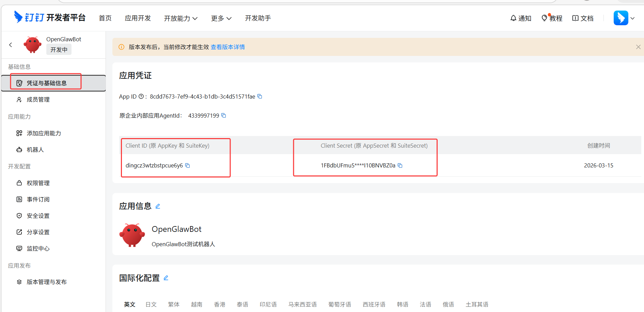Click the 通知 notification label
Image resolution: width=644 pixels, height=312 pixels.
[525, 18]
